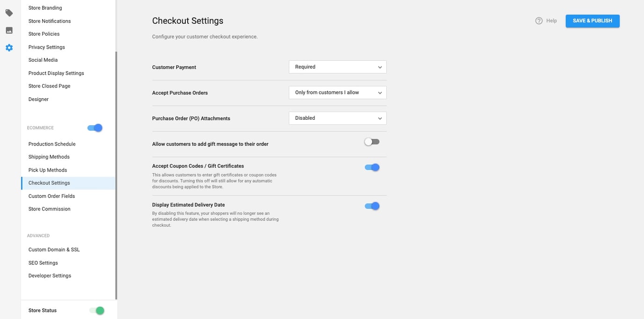Image resolution: width=644 pixels, height=319 pixels.
Task: Open Developer Settings
Action: 50,275
